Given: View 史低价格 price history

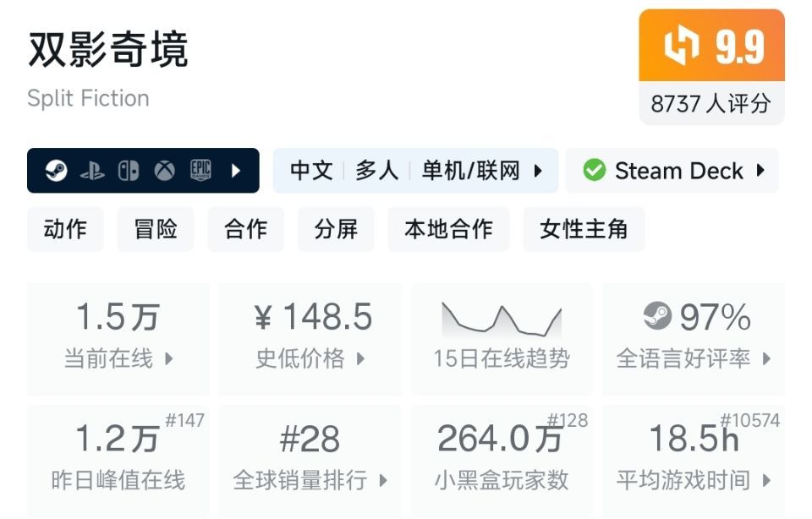Looking at the screenshot, I should [x=310, y=358].
